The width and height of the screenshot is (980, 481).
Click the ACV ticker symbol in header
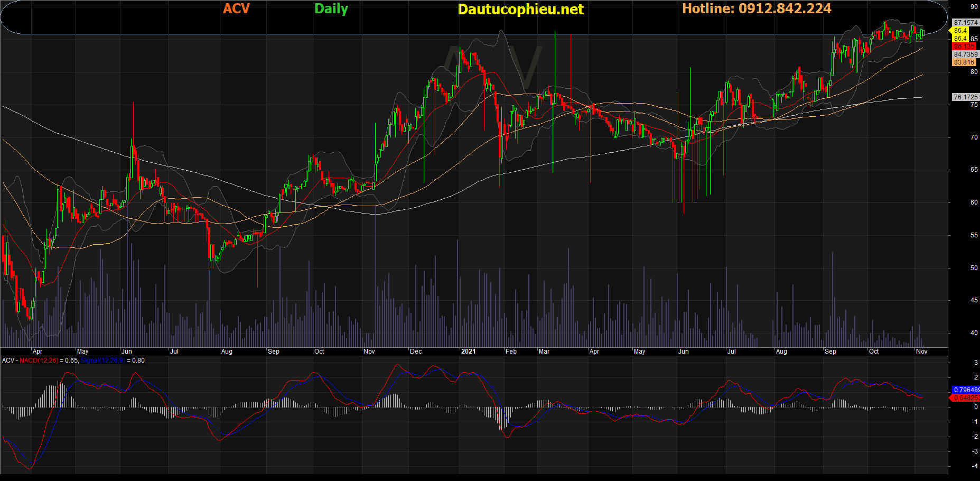coord(236,8)
